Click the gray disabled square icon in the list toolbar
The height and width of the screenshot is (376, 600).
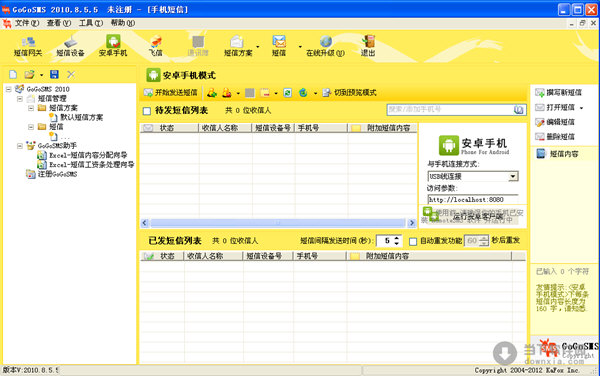coord(250,93)
